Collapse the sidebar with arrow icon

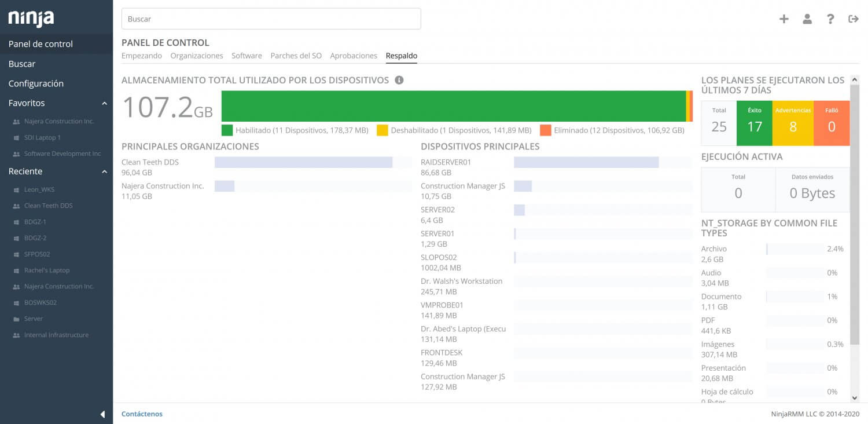coord(102,414)
